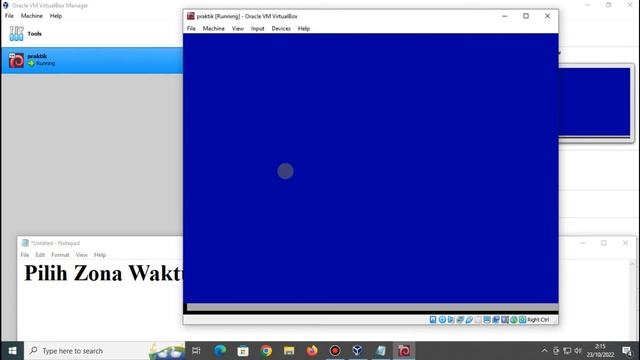Open Notepad View menu

[x=82, y=255]
